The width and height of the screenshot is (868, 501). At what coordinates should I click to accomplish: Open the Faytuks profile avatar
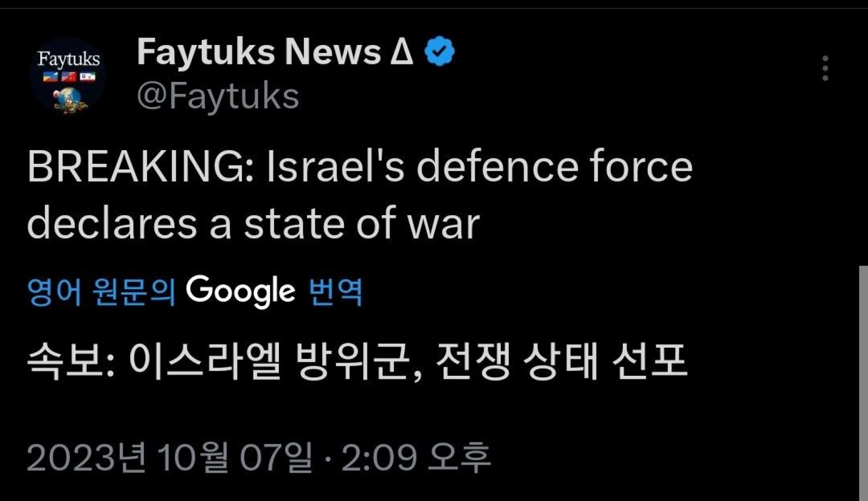(68, 76)
